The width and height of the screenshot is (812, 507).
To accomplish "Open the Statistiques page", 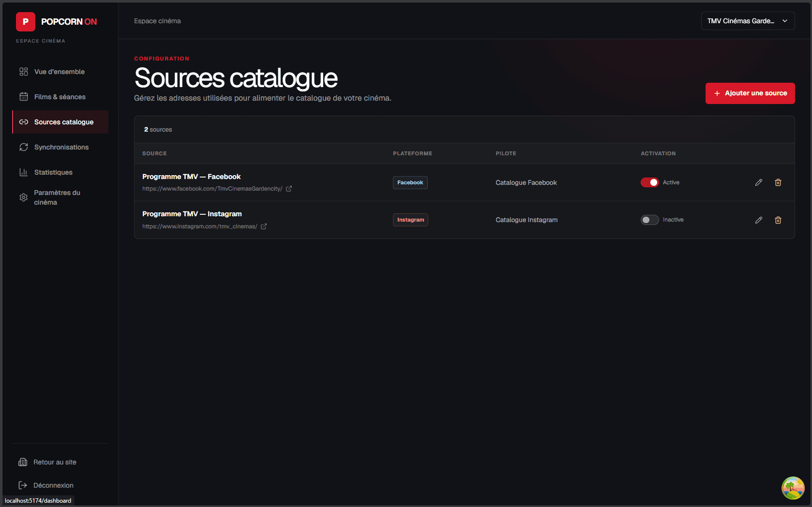I will click(60, 172).
